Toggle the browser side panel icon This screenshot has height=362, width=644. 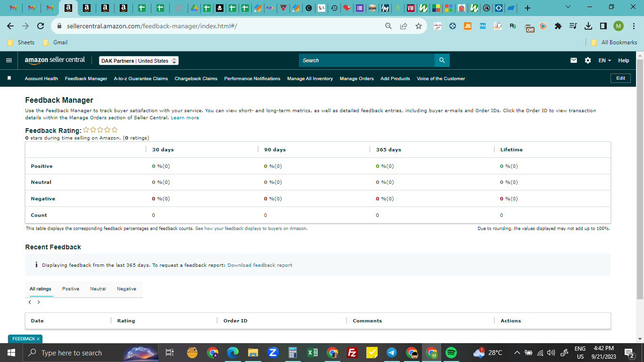603,26
